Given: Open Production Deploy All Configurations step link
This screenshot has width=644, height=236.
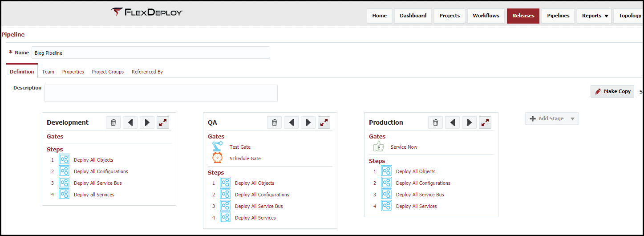Looking at the screenshot, I should [x=423, y=183].
